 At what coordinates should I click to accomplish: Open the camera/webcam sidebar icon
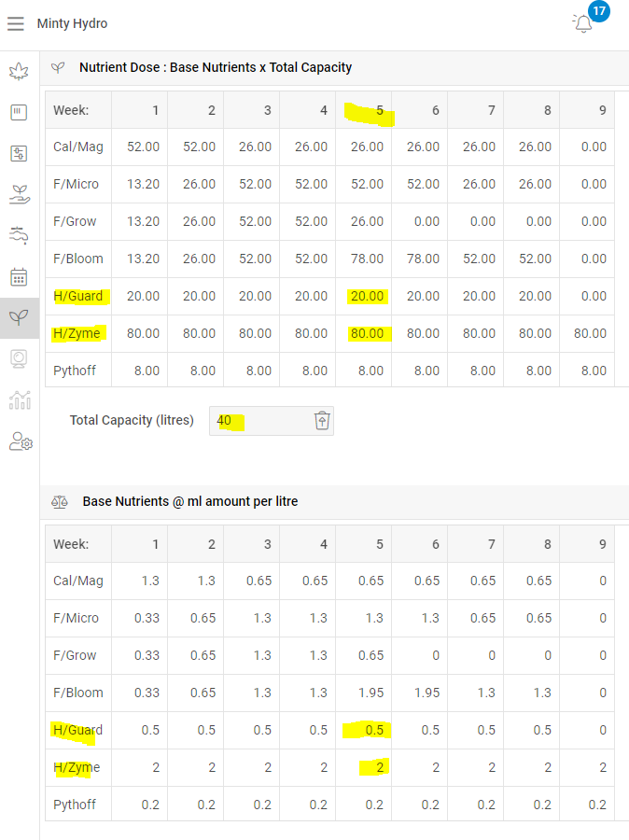click(x=19, y=358)
